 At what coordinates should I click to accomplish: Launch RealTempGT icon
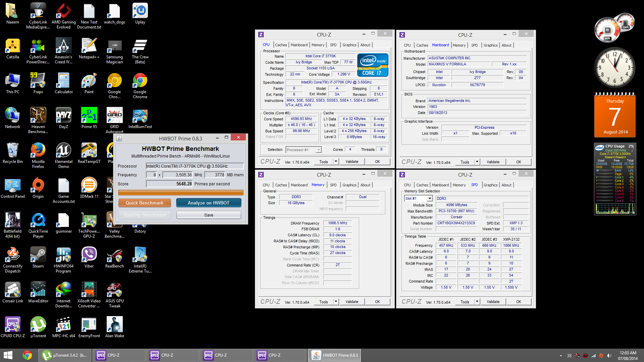coord(89,153)
